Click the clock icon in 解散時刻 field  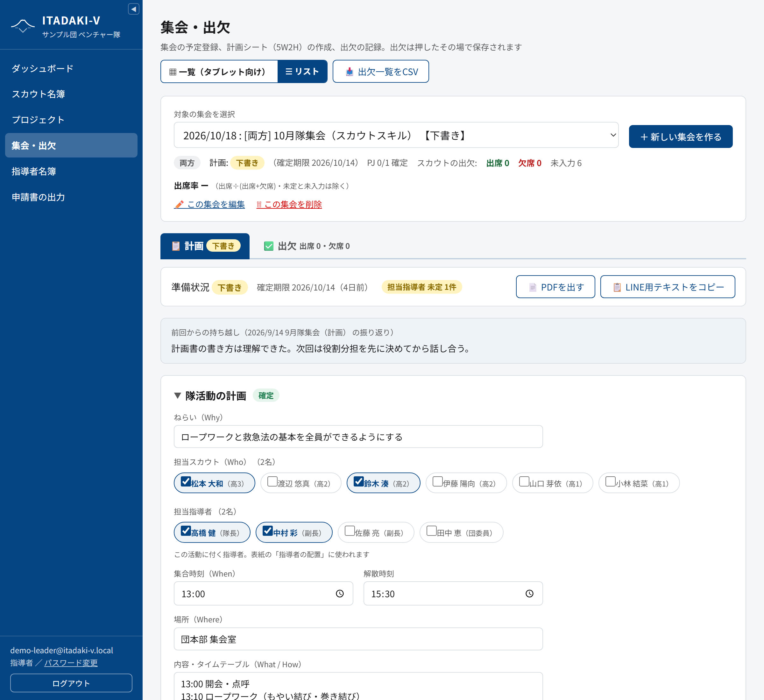[x=529, y=593]
